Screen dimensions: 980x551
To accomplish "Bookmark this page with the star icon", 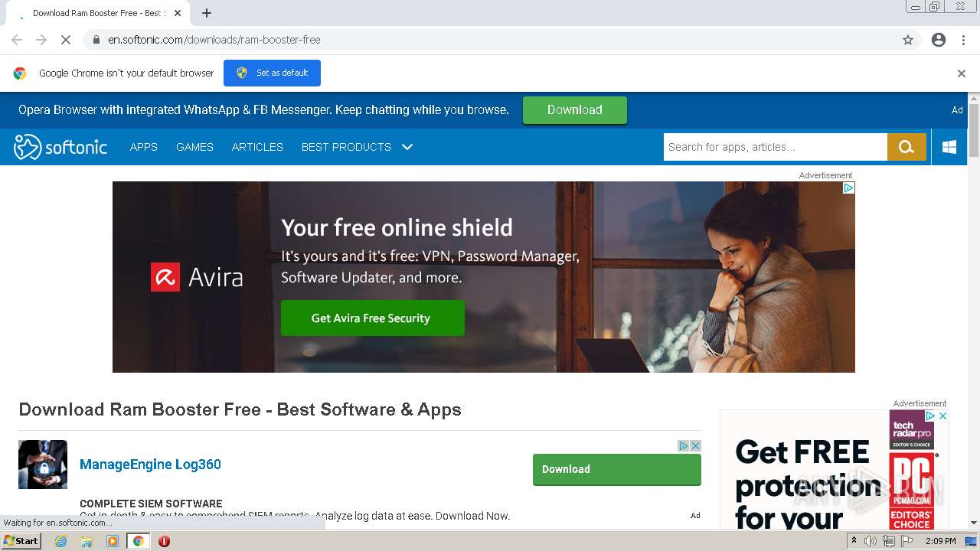I will coord(908,40).
